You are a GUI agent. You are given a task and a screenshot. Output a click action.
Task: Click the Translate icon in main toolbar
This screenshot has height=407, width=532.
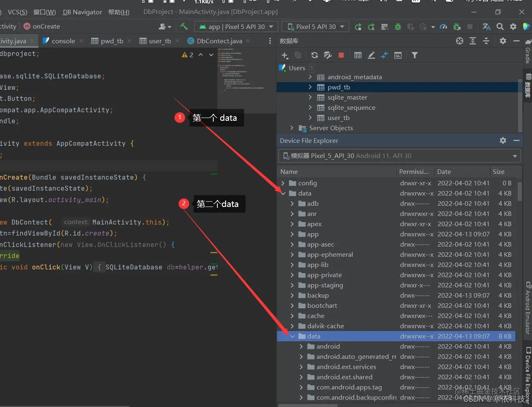pos(486,27)
